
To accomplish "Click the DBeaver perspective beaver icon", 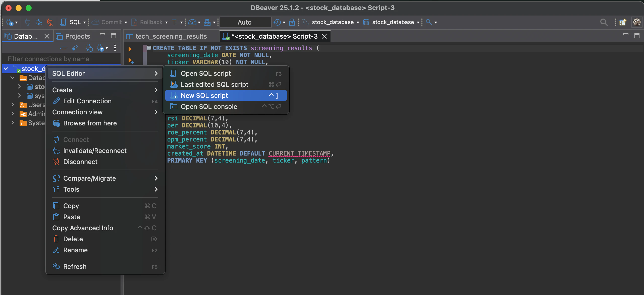I will pyautogui.click(x=637, y=22).
